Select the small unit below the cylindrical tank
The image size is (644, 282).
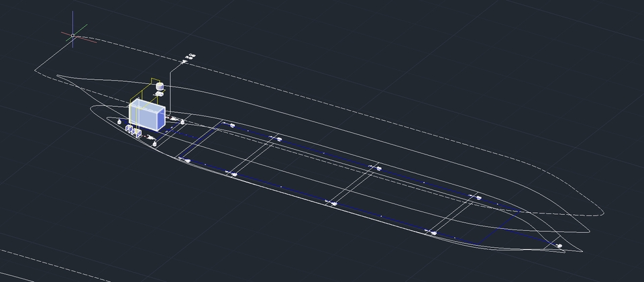(159, 95)
